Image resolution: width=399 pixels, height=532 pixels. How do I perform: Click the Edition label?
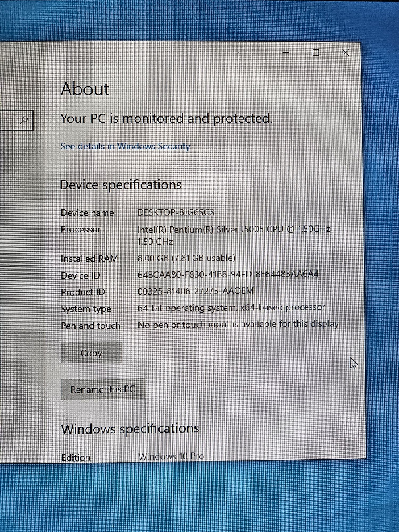click(76, 458)
